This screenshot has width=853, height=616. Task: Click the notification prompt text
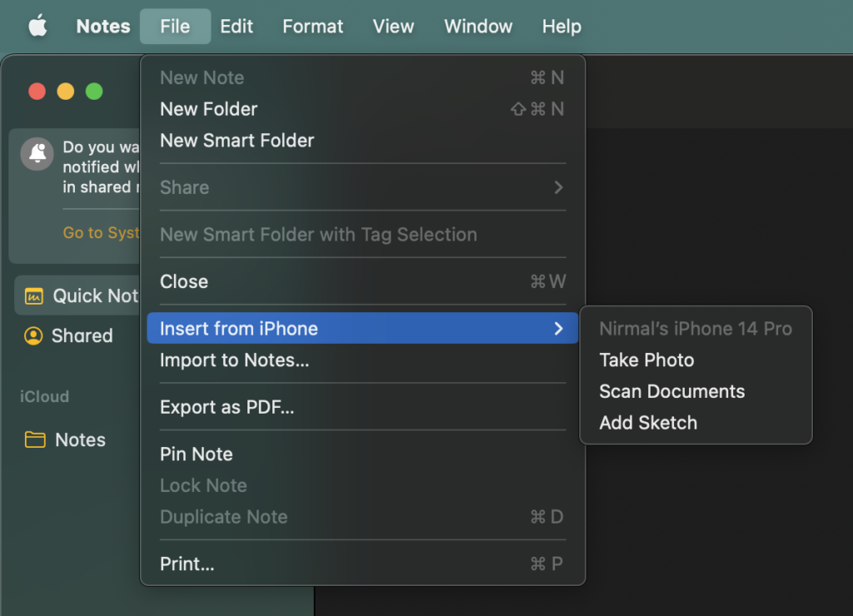click(x=101, y=167)
